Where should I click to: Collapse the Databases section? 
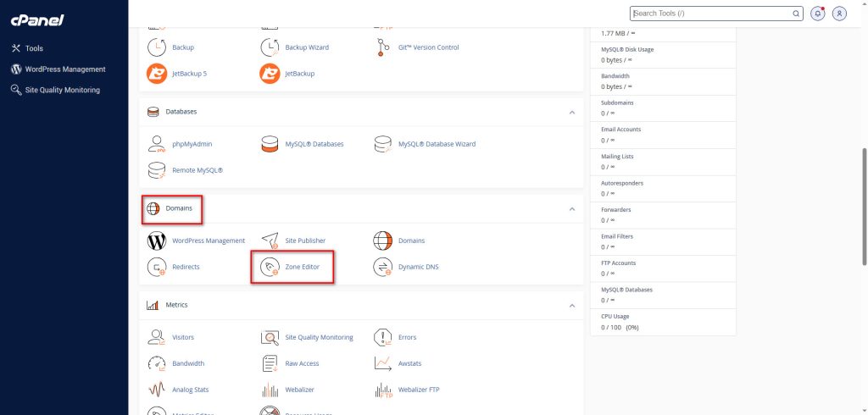(x=571, y=112)
